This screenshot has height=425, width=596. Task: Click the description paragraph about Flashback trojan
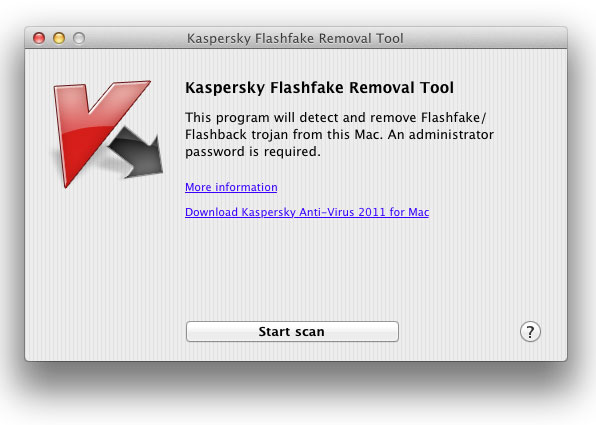click(339, 135)
